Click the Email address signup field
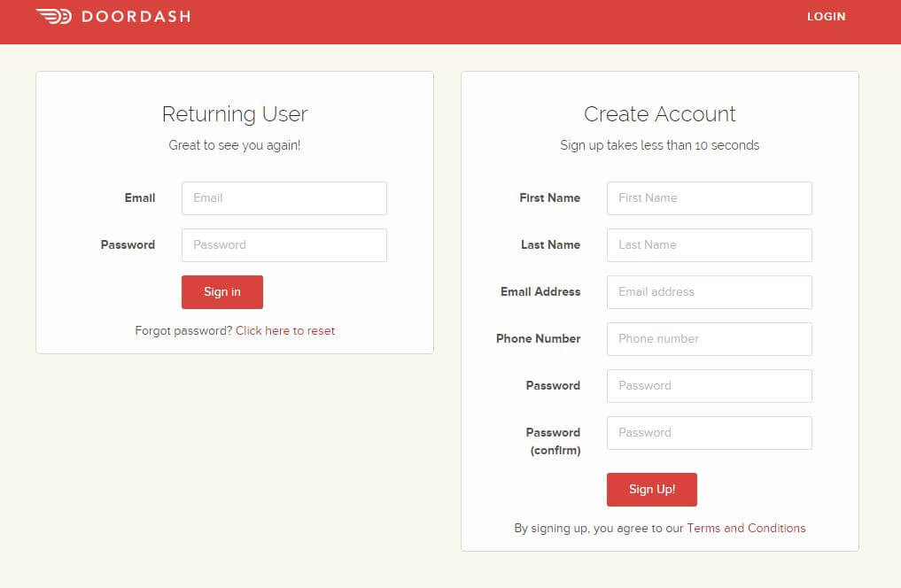The image size is (901, 588). [709, 291]
